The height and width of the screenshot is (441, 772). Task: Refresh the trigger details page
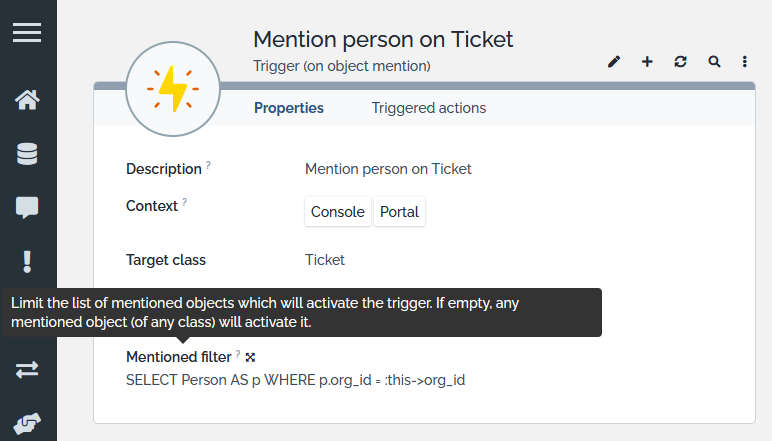(681, 62)
